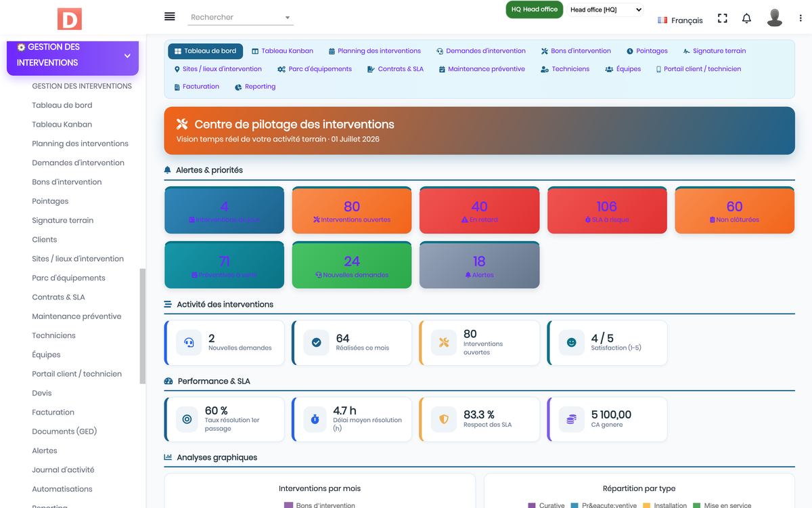Open Automatisations in the sidebar
Image resolution: width=812 pixels, height=508 pixels.
[x=62, y=489]
